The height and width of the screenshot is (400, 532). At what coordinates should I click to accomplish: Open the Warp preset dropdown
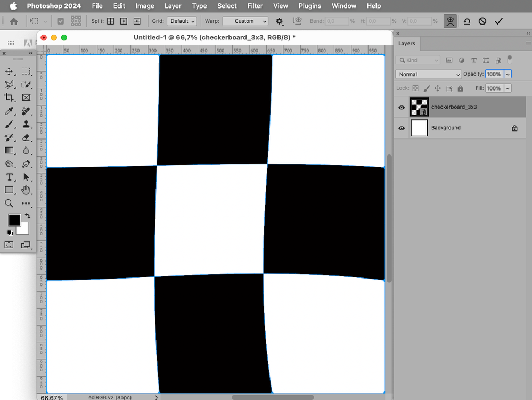245,21
